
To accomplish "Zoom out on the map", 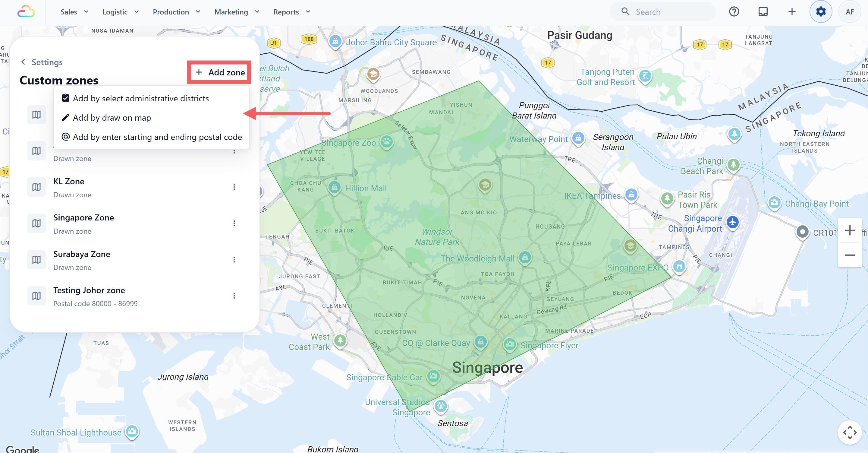I will coord(850,255).
